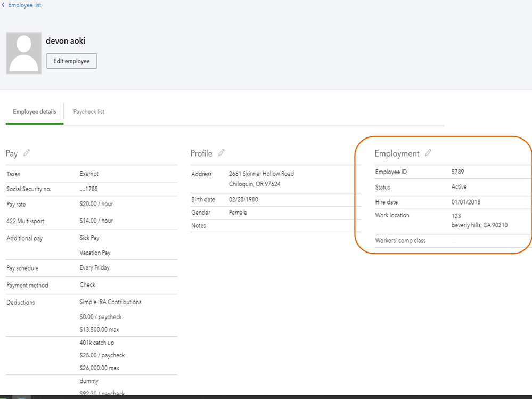532x399 pixels.
Task: Click the hire date 01/01/2018
Action: coord(465,202)
